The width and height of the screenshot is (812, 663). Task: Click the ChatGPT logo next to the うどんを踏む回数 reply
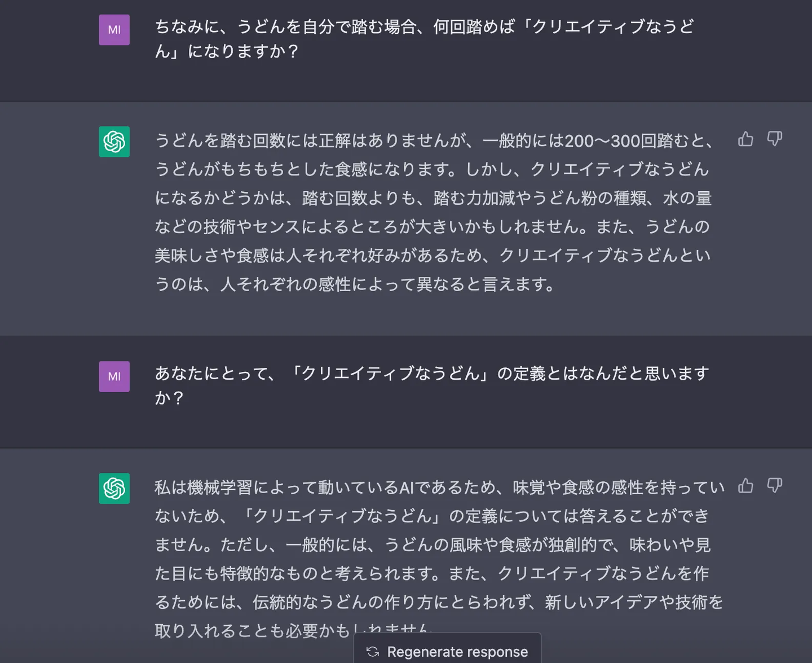[114, 142]
